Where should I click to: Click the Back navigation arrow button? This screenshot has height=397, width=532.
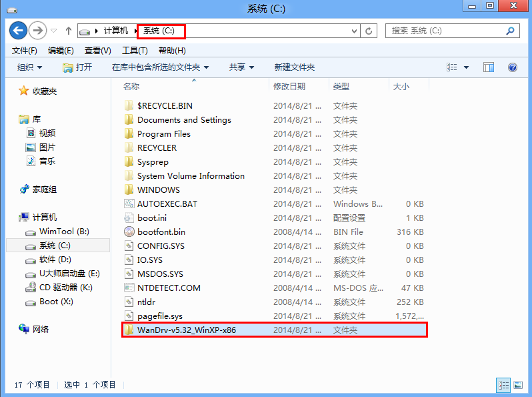18,31
